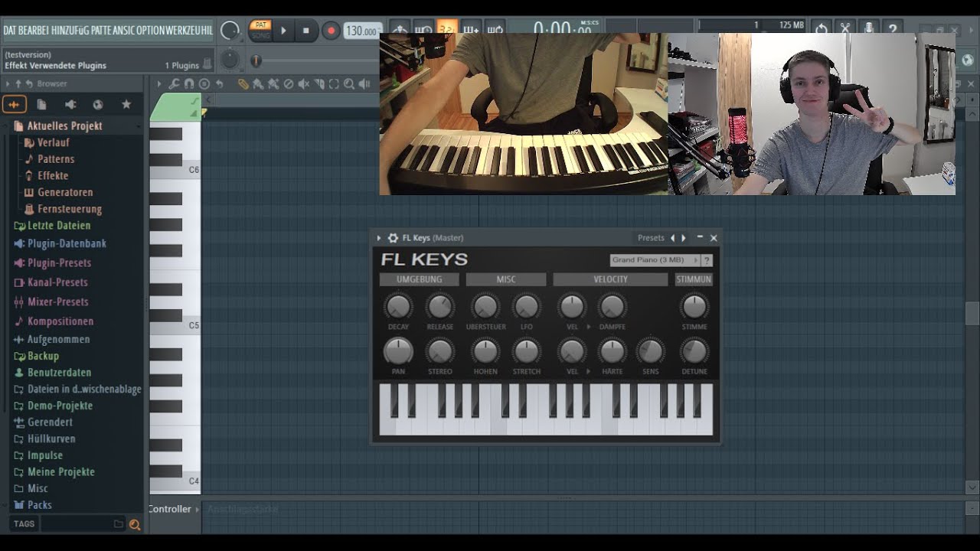
Task: Open browser options menu arrow
Action: point(8,83)
